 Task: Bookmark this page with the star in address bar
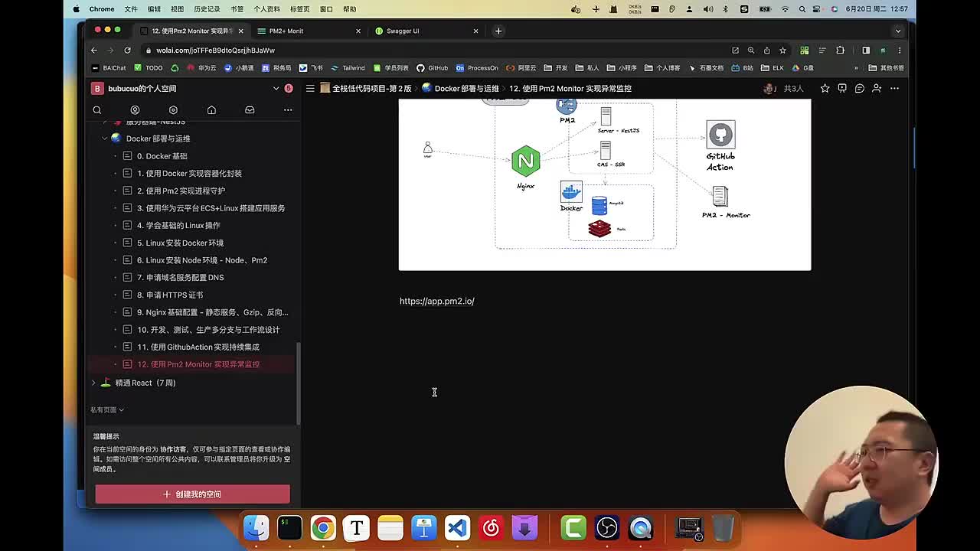pyautogui.click(x=782, y=51)
